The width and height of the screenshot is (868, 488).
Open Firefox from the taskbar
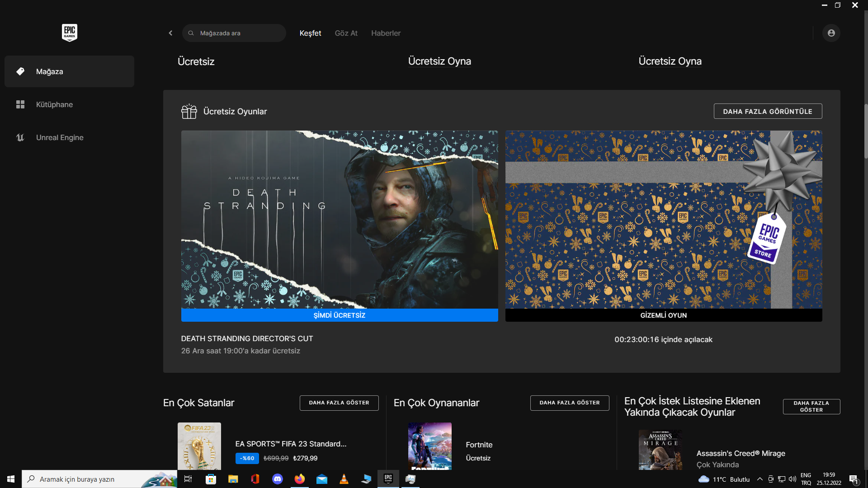click(x=299, y=479)
